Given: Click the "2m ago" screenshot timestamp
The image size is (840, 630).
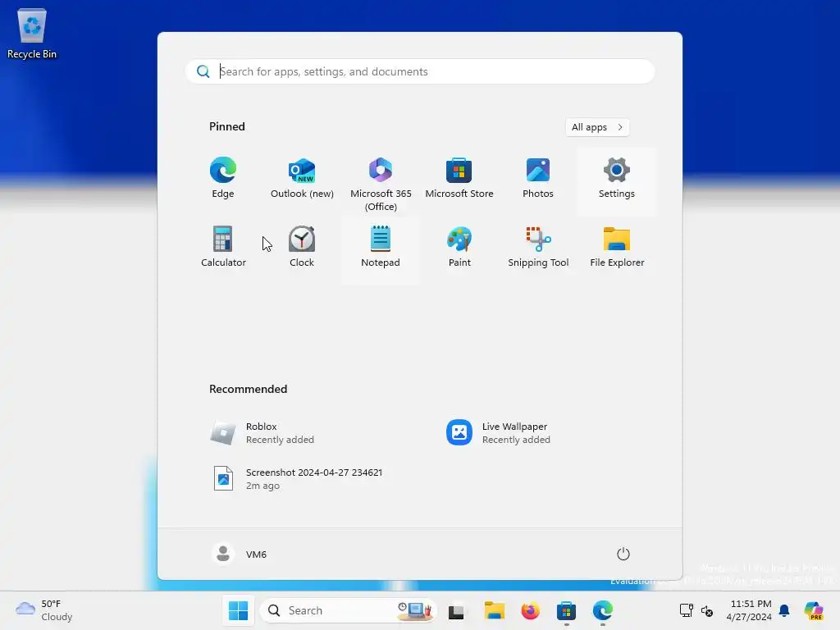Looking at the screenshot, I should coord(262,486).
